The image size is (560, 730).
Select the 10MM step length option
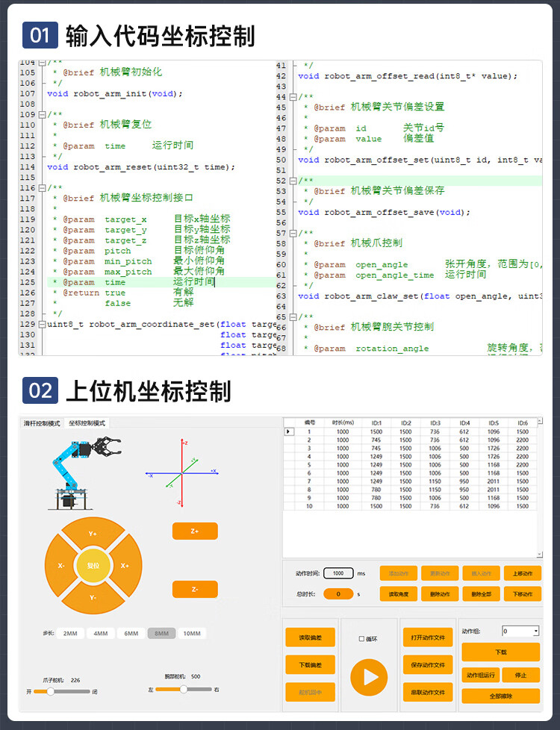(x=191, y=633)
